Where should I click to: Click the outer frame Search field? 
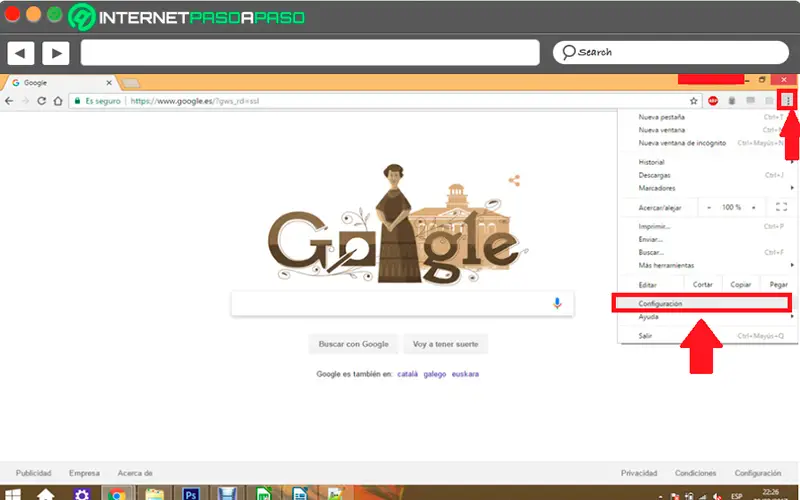click(x=670, y=53)
